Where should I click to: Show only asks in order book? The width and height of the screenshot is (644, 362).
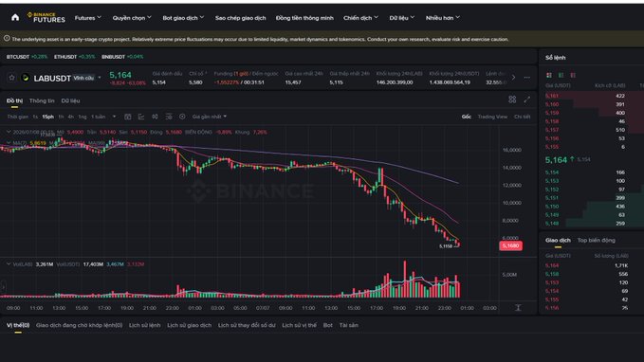click(573, 75)
